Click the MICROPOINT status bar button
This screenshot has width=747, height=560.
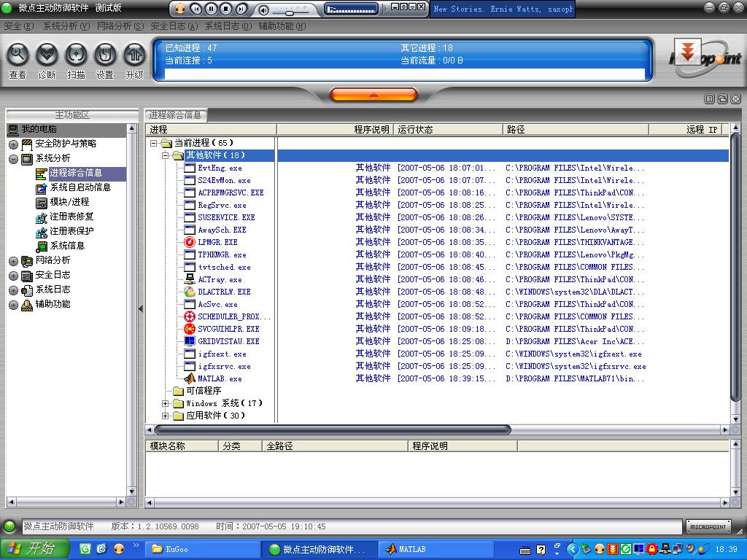708,526
